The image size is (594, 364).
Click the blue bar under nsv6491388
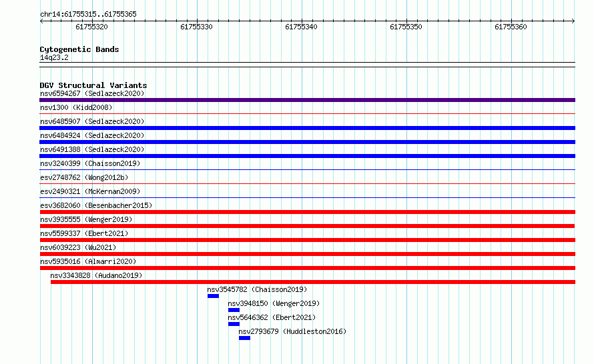(307, 156)
